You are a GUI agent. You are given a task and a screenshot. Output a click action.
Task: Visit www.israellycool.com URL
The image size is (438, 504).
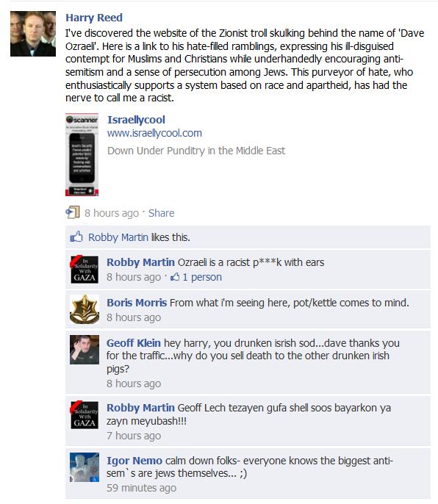(154, 133)
